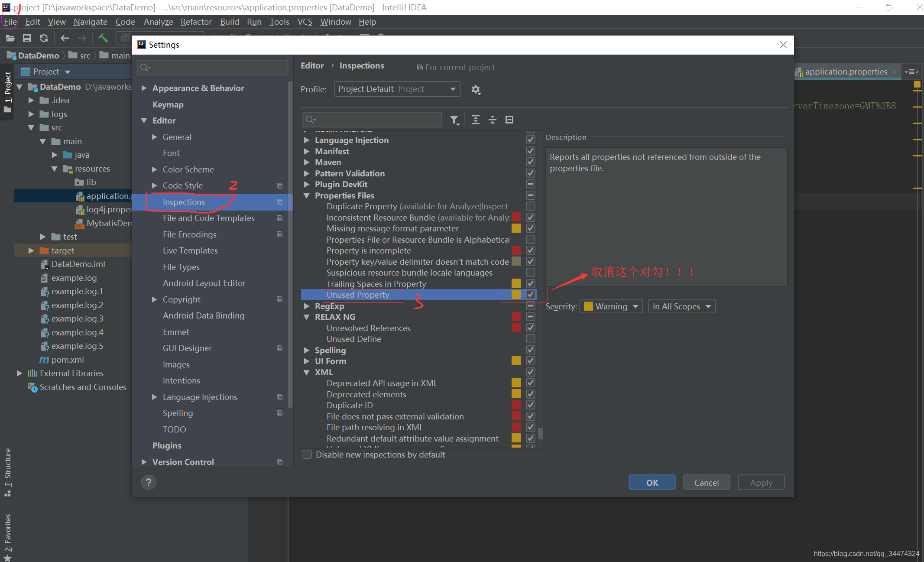Expand the target folder in Project tree
Screen dimensions: 924x562
(x=31, y=251)
